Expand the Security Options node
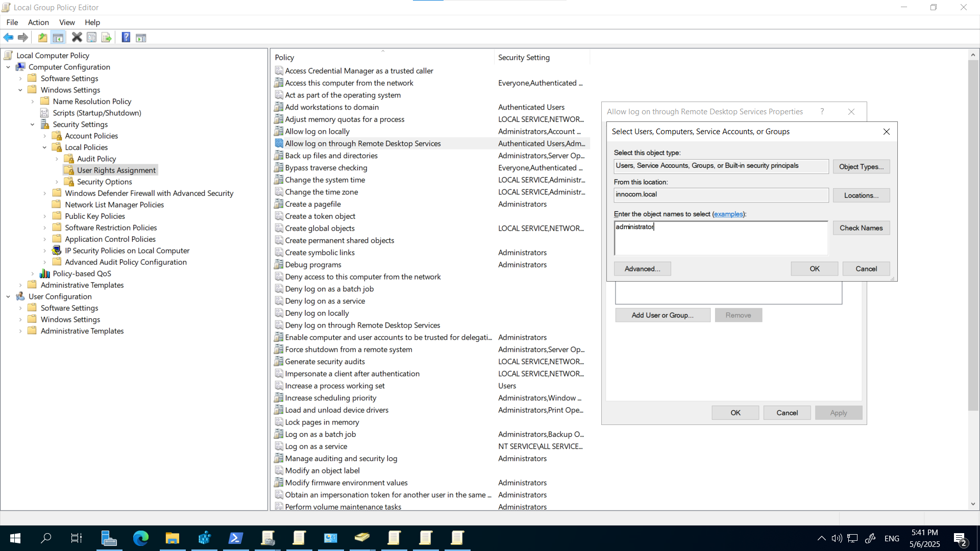The image size is (980, 551). click(57, 182)
